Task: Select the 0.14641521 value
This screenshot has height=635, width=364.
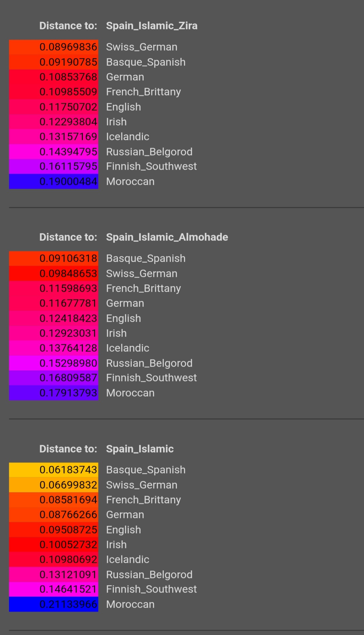Action: click(x=54, y=589)
